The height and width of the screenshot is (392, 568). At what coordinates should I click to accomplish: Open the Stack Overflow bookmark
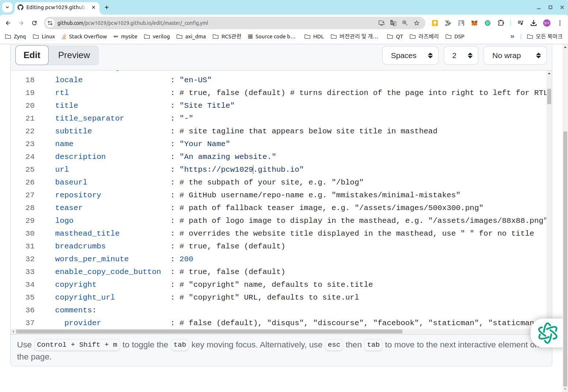point(84,36)
